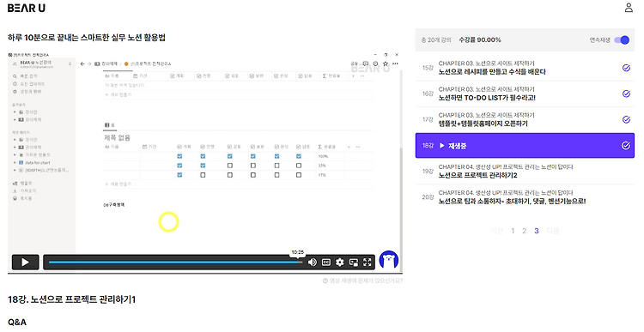Image resolution: width=644 pixels, height=332 pixels.
Task: Seek on the blue video progress bar
Action: coord(175,263)
